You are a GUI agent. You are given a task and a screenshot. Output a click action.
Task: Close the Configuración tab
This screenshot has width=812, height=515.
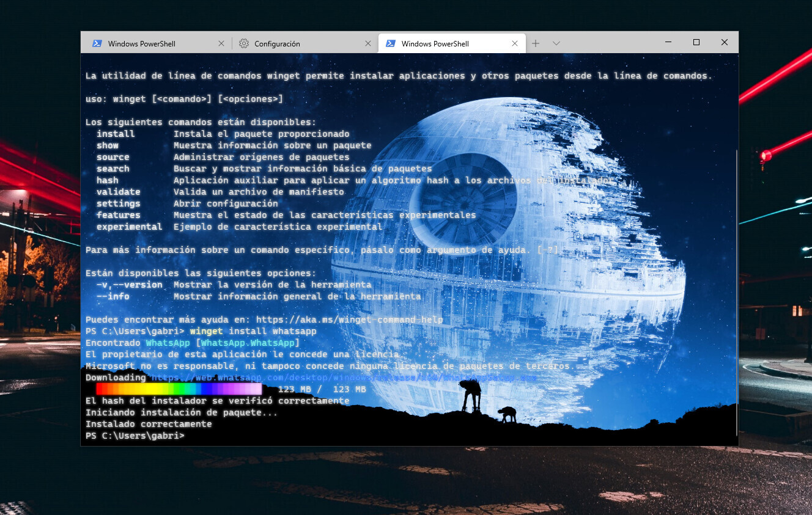[367, 43]
